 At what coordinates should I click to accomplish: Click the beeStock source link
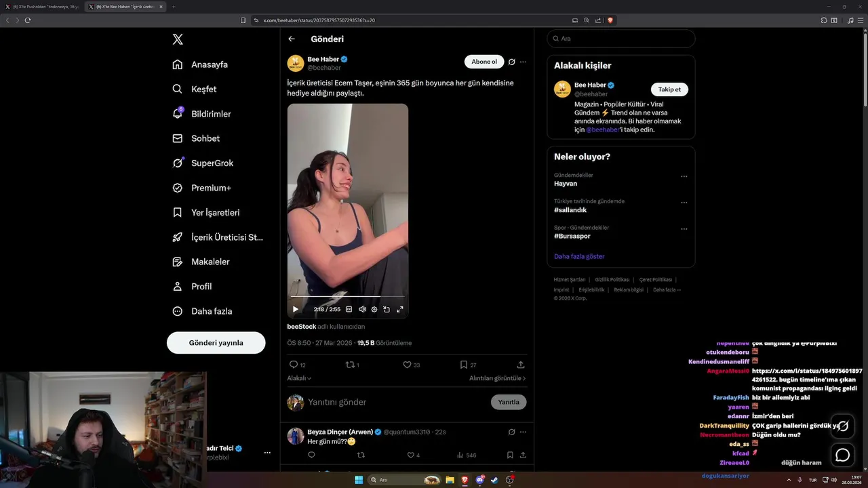[x=302, y=327]
